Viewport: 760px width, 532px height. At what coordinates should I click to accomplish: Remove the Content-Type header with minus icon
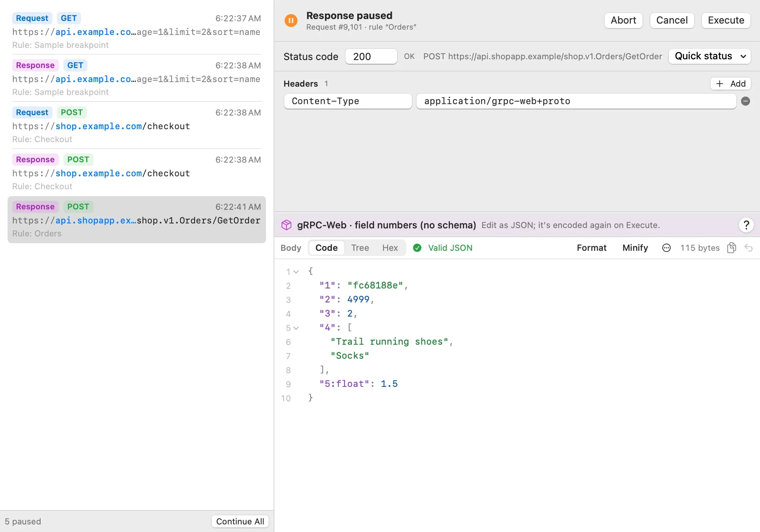pos(746,101)
